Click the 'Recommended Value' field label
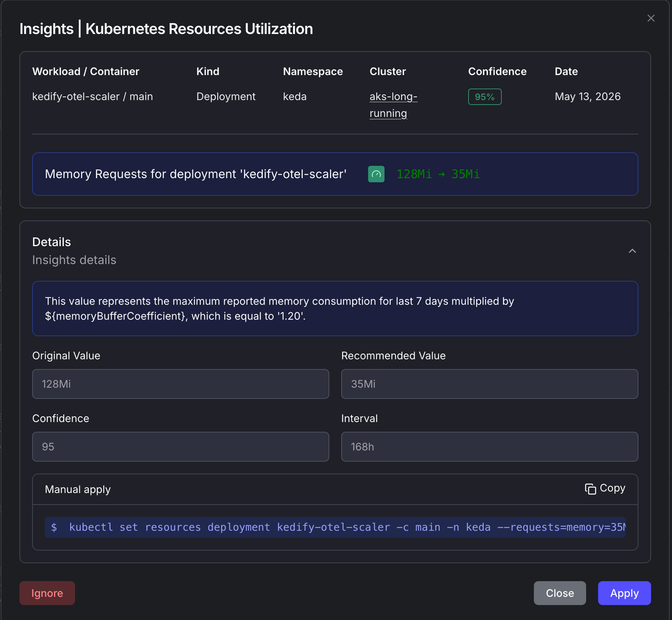The height and width of the screenshot is (620, 672). [x=394, y=356]
